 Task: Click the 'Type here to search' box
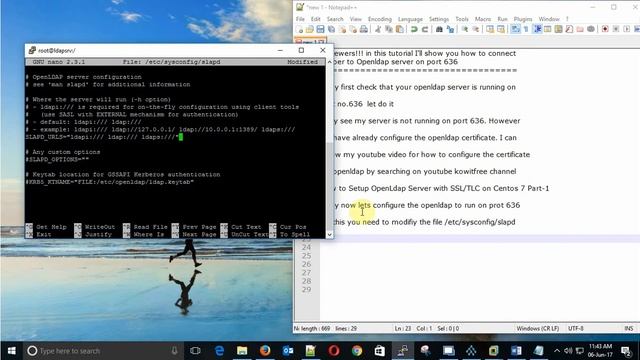point(102,351)
